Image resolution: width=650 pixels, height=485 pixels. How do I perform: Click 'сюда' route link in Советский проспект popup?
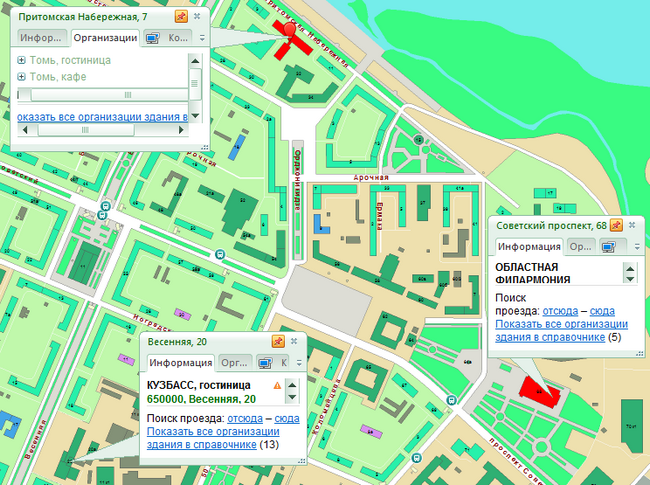[x=601, y=312]
